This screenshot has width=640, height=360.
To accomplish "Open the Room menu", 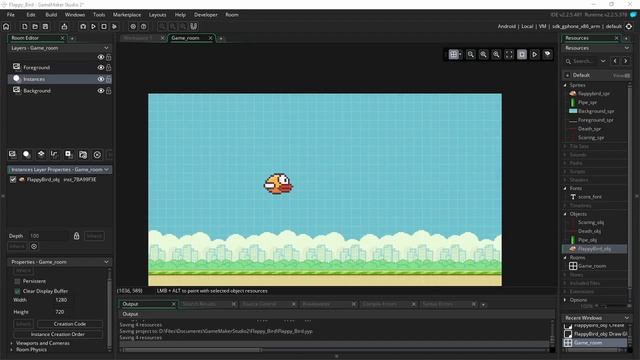I will pyautogui.click(x=232, y=15).
